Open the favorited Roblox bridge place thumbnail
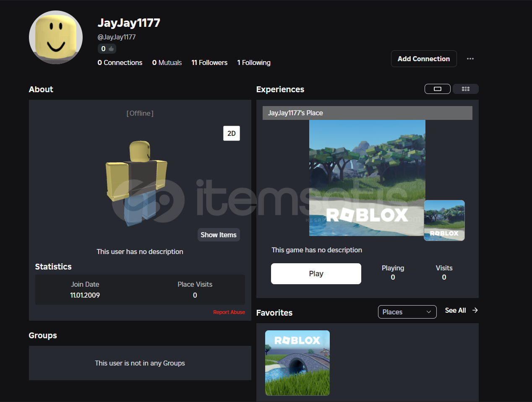This screenshot has height=402, width=532. [x=297, y=363]
